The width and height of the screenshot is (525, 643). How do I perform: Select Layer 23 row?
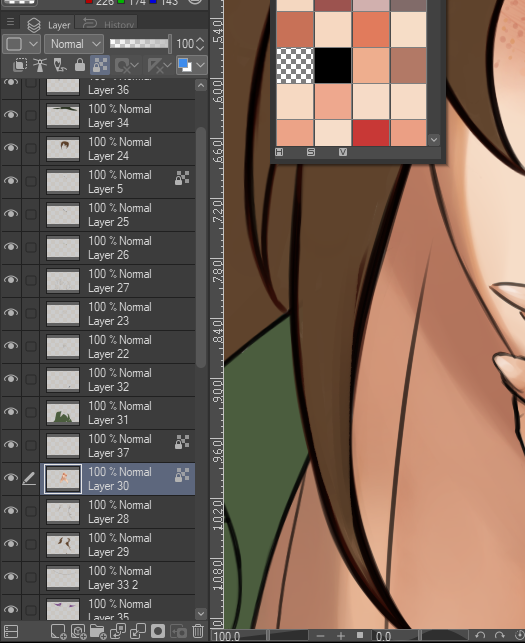click(117, 314)
